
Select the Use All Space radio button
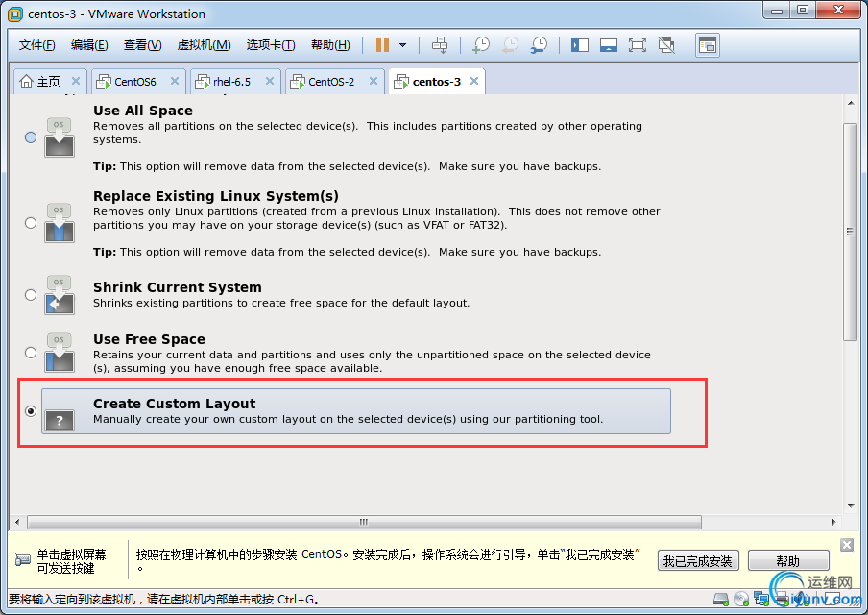[31, 137]
